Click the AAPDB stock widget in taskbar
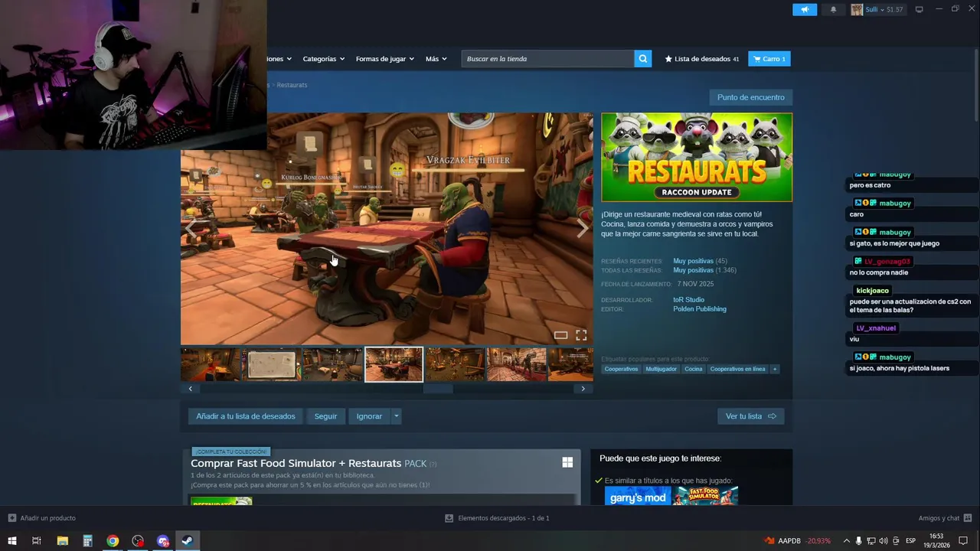This screenshot has height=551, width=980. click(x=797, y=541)
